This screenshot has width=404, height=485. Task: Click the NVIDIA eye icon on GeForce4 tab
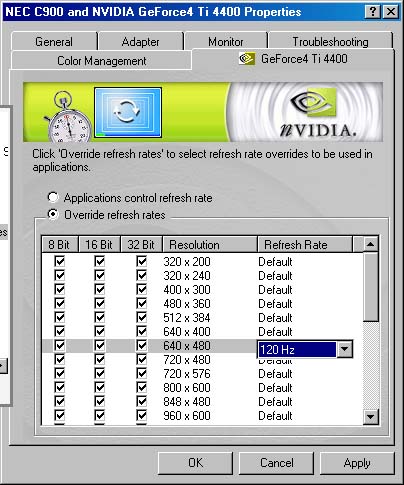tap(247, 59)
